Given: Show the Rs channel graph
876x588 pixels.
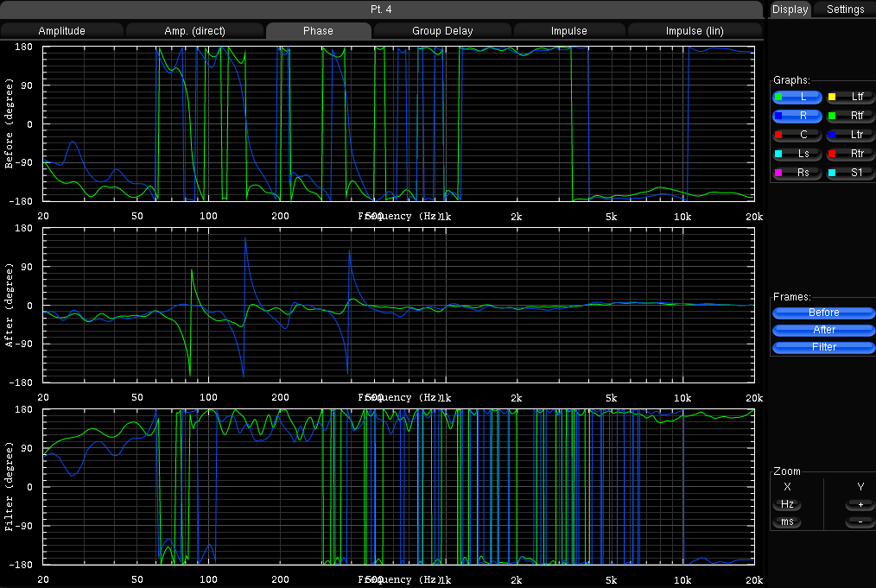Looking at the screenshot, I should point(796,173).
